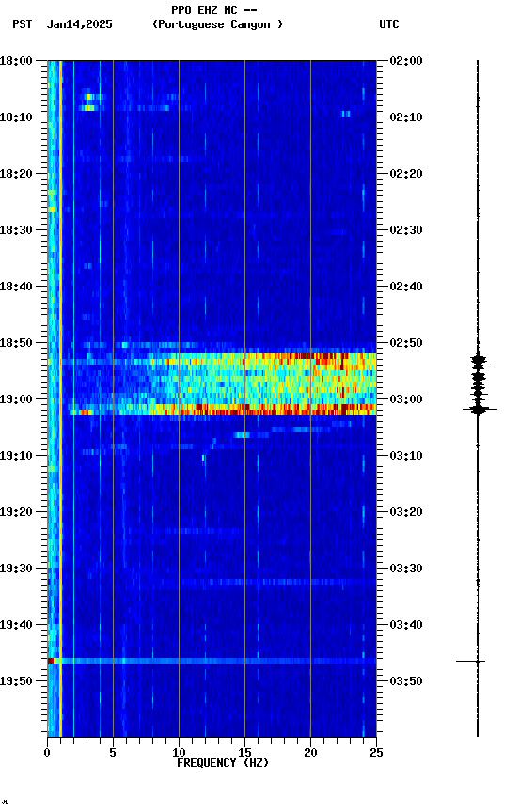Click the 18:00 PST time label
The image size is (519, 812).
pos(16,61)
